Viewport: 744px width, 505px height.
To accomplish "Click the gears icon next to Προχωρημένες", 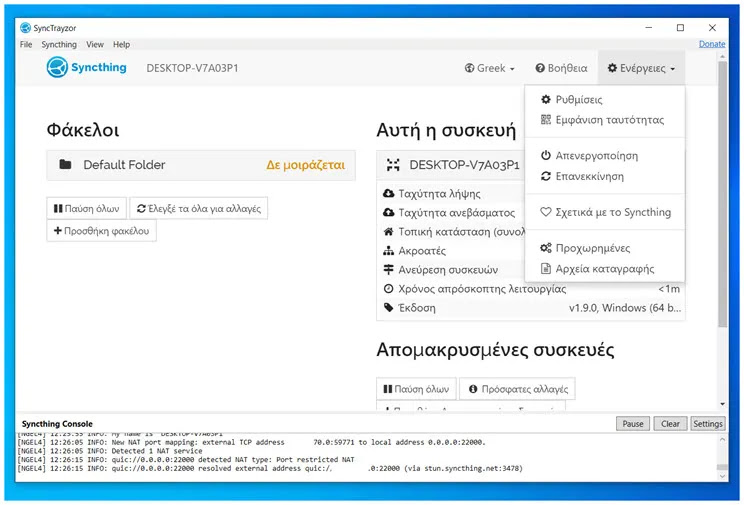I will 546,248.
